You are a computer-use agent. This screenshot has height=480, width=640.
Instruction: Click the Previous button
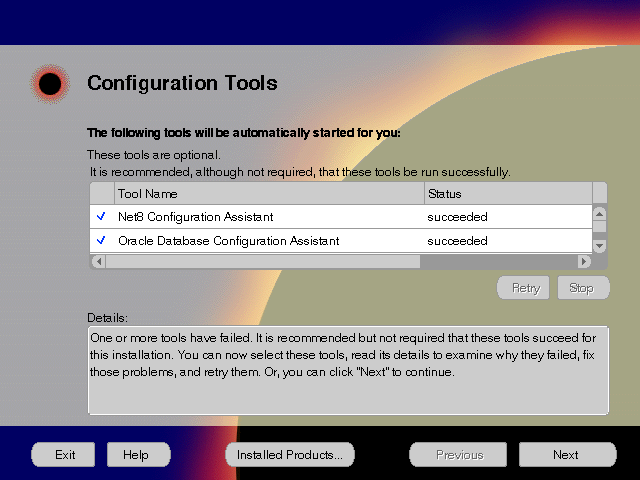458,454
